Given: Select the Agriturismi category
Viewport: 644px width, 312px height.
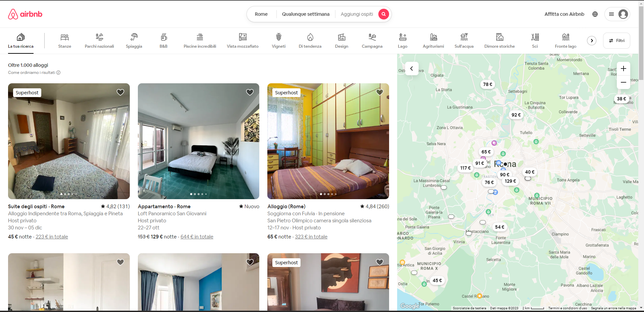Looking at the screenshot, I should 433,41.
